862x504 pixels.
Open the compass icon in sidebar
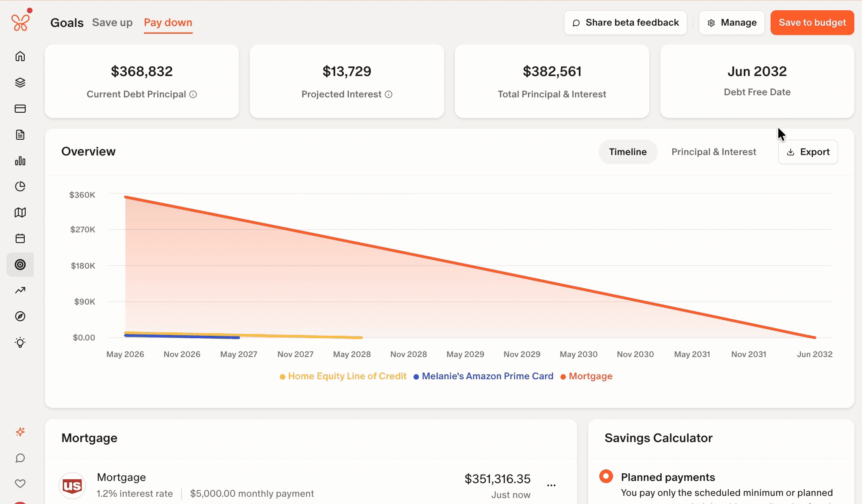tap(20, 316)
